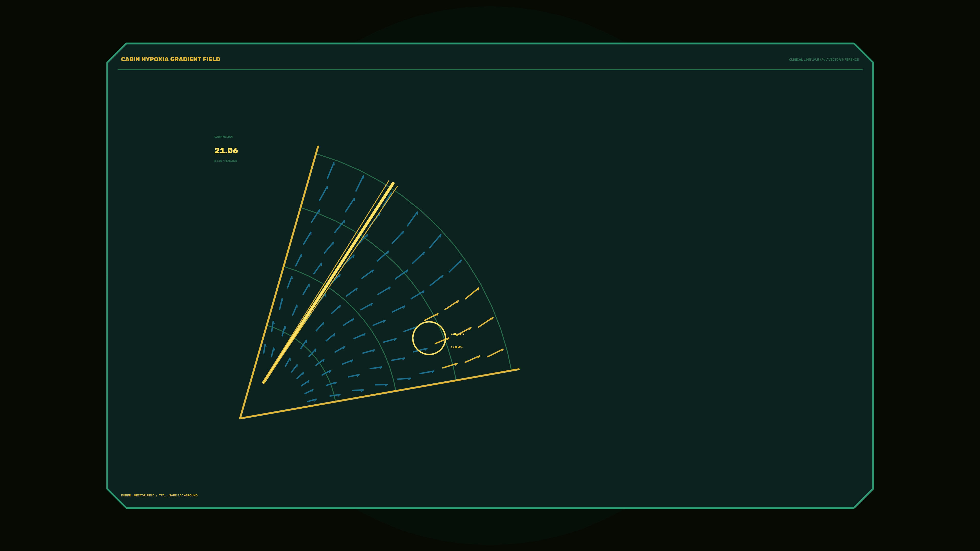Click the "CLINICAL LIMIT 19.5 kPa / VECTOR INFERENCE" text
Screen dimensions: 980x551
coord(824,60)
